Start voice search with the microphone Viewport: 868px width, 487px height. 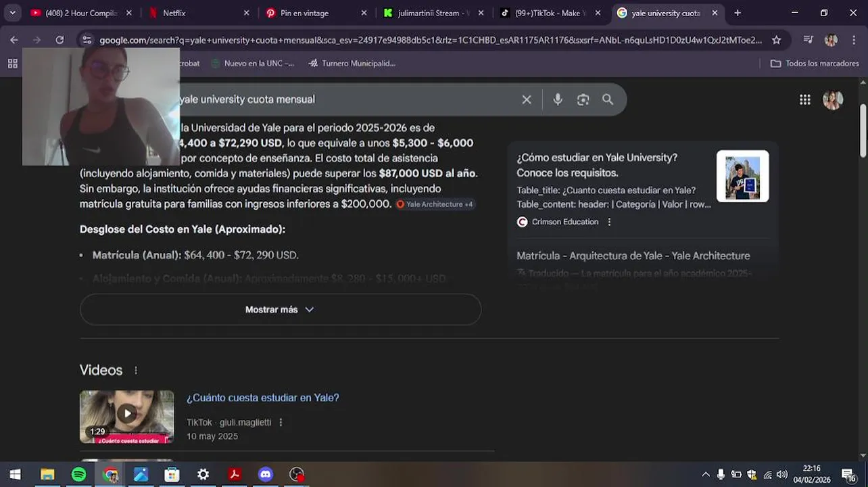click(x=558, y=99)
